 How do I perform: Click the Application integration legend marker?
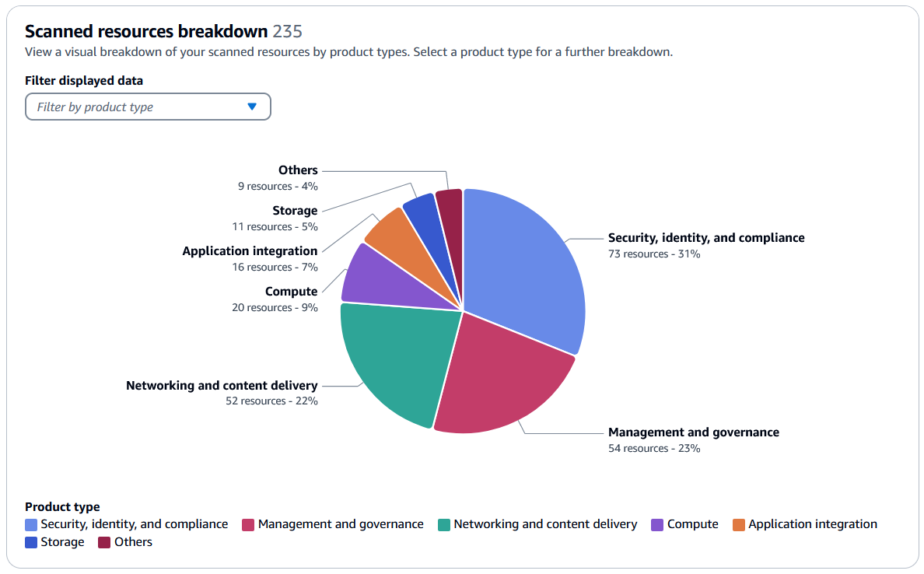(x=738, y=523)
